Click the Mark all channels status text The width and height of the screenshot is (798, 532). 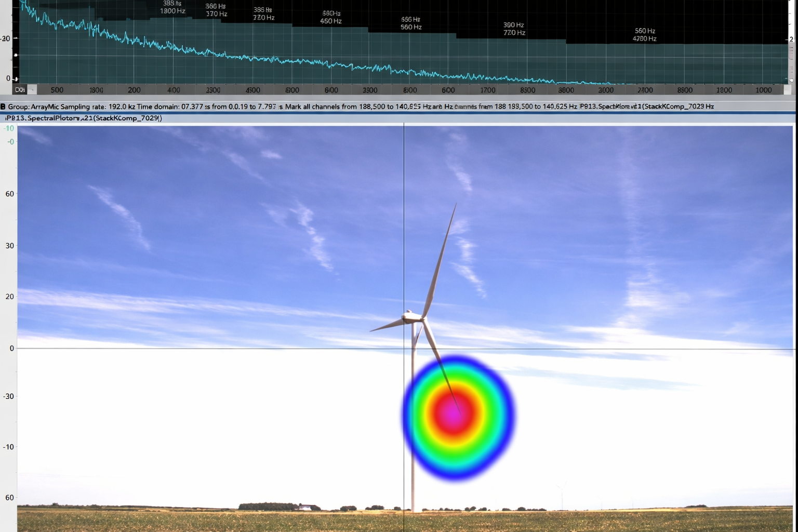click(312, 106)
